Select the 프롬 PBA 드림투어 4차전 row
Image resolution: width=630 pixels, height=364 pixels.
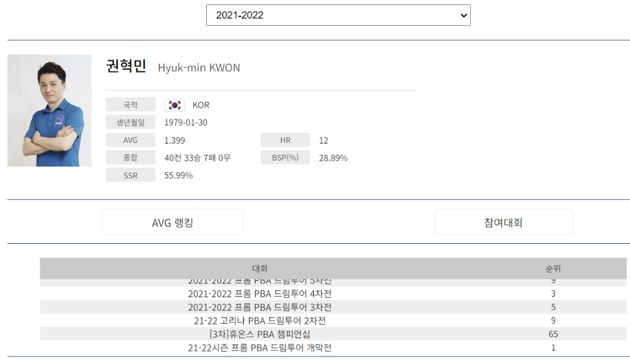tap(333, 293)
